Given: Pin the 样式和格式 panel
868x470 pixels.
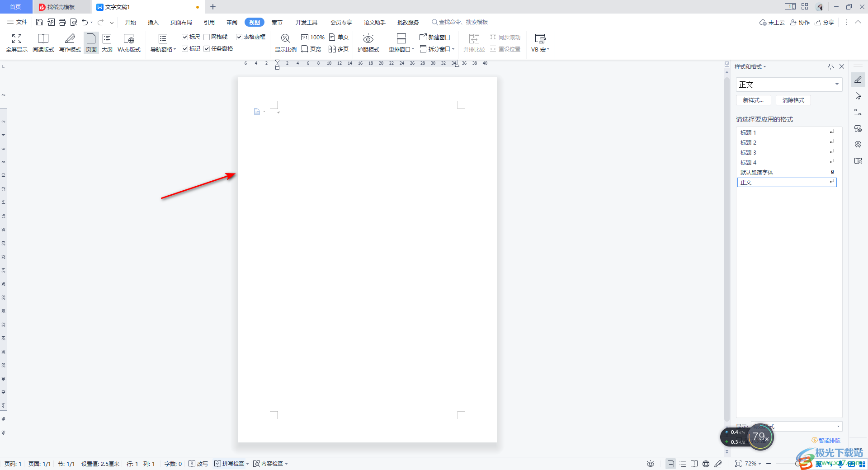Looking at the screenshot, I should 830,67.
